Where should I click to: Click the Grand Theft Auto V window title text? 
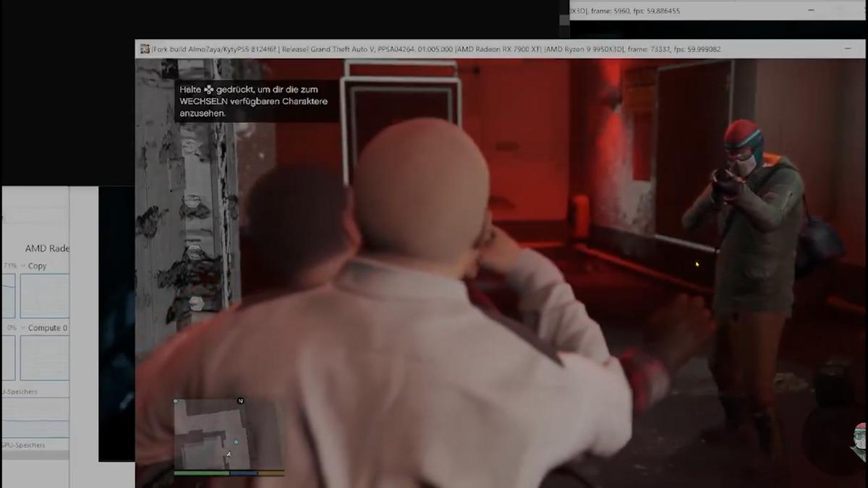[435, 49]
